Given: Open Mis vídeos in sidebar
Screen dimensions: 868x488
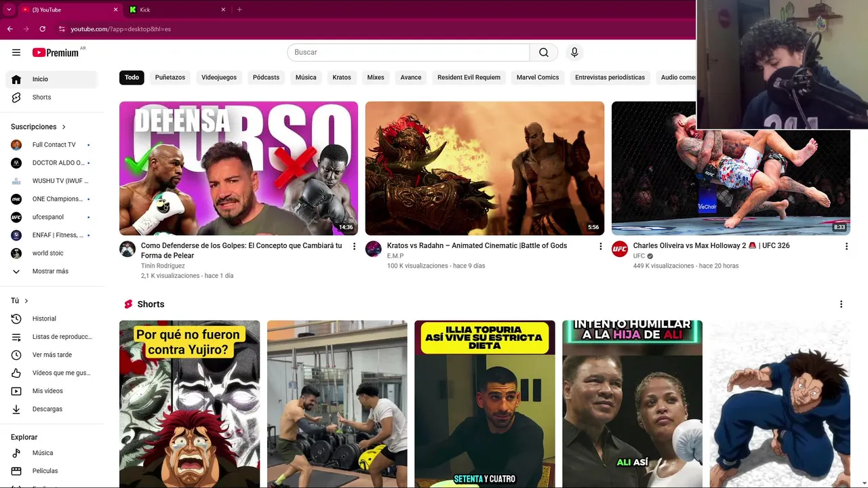Looking at the screenshot, I should [52, 391].
